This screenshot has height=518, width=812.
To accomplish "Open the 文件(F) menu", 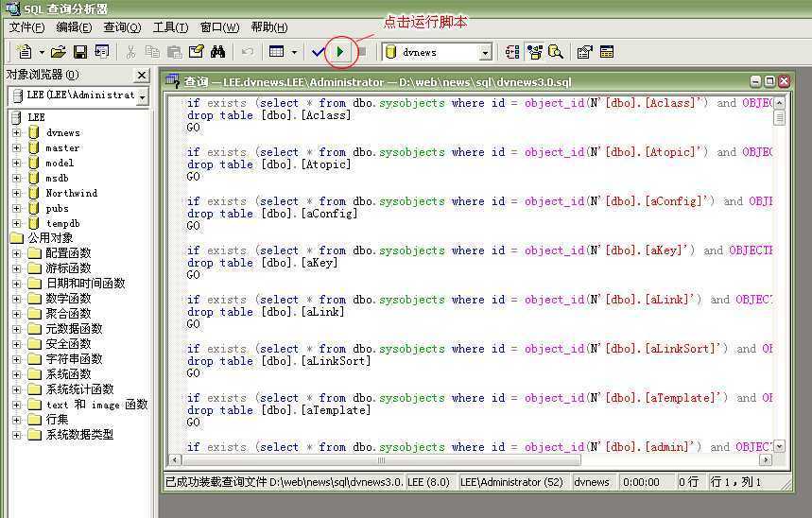I will click(26, 27).
